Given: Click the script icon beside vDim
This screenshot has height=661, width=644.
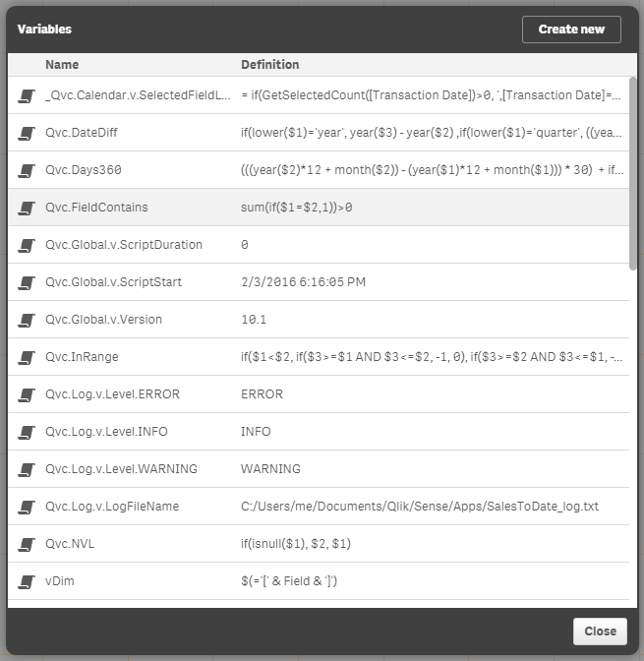Looking at the screenshot, I should coord(27,581).
